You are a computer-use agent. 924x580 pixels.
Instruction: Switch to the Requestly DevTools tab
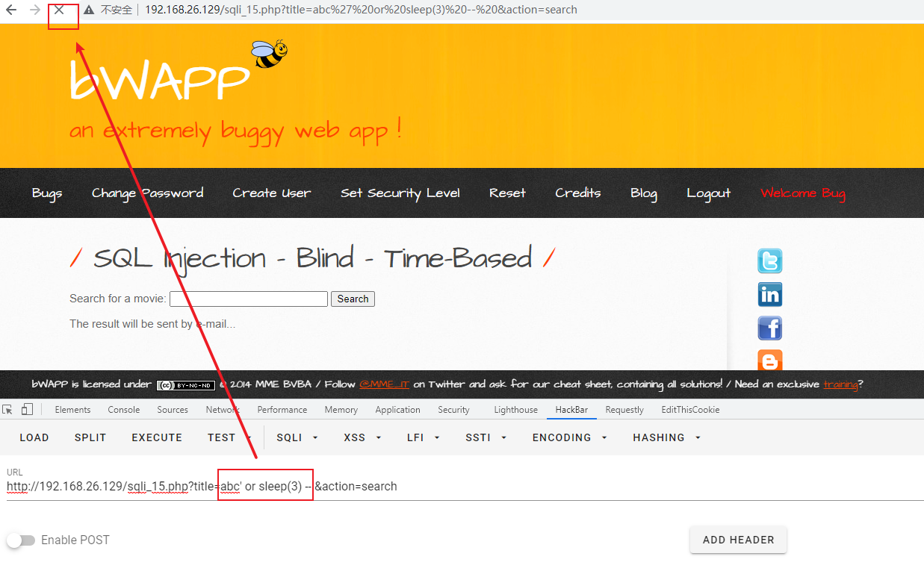click(624, 410)
